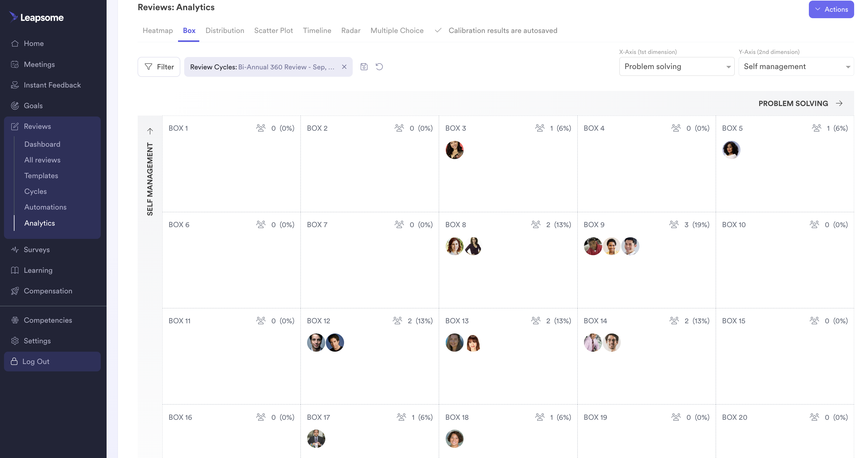Switch to the Heatmap tab
This screenshot has height=458, width=868.
[158, 30]
